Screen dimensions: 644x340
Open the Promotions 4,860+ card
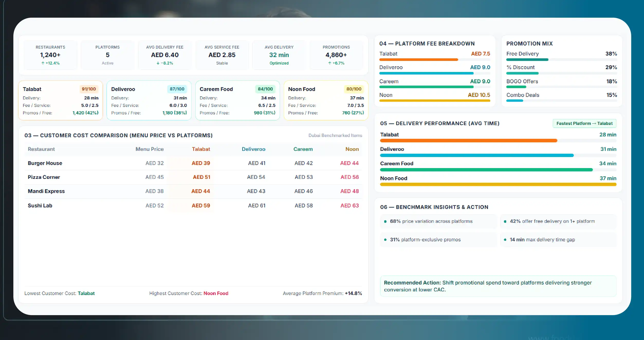(336, 55)
